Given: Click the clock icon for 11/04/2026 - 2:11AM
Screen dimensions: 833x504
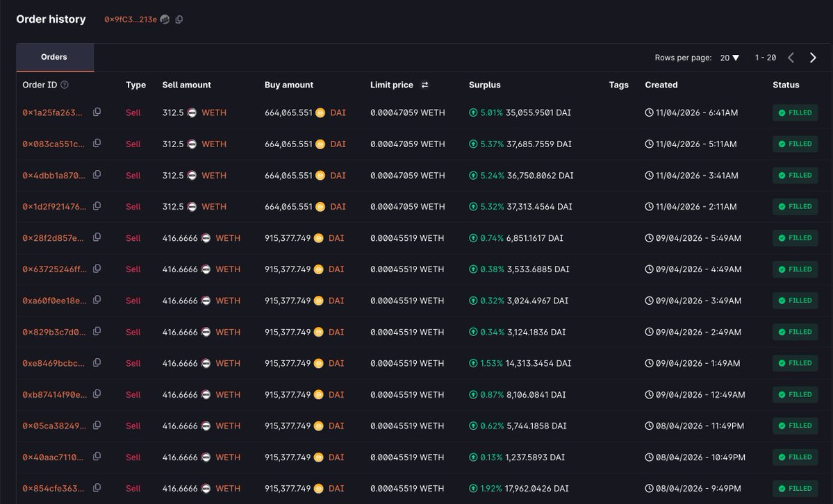Looking at the screenshot, I should tap(649, 207).
